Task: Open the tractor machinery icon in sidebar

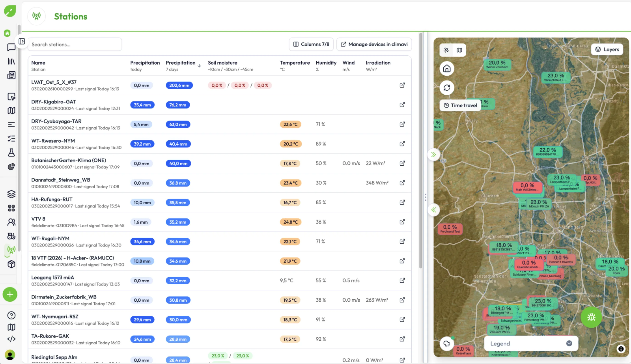Action: coord(11,236)
